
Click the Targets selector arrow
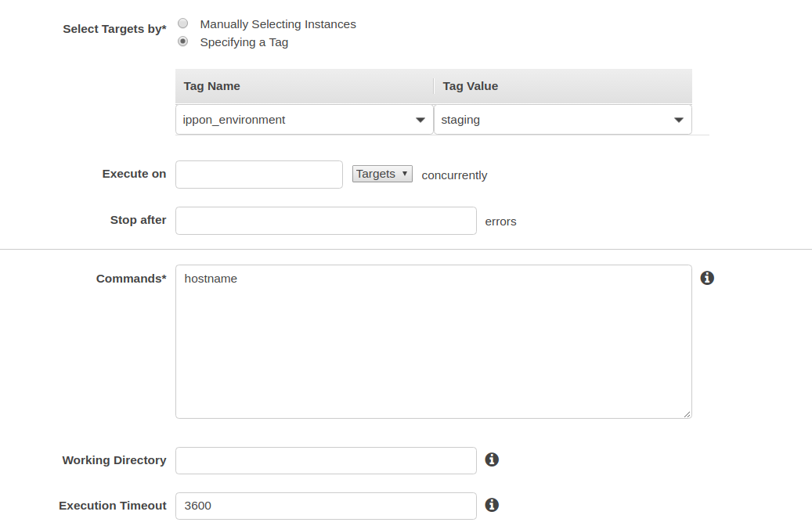[x=404, y=173]
